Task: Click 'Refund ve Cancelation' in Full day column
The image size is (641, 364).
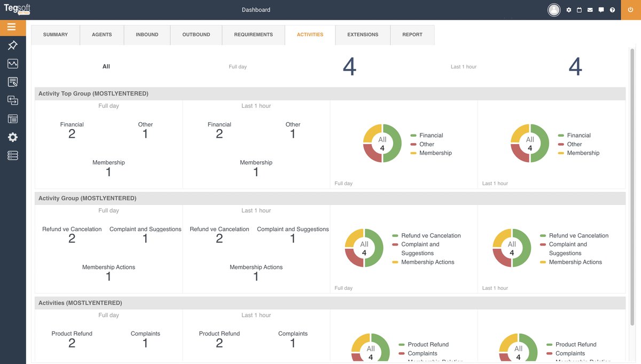Action: pos(72,229)
